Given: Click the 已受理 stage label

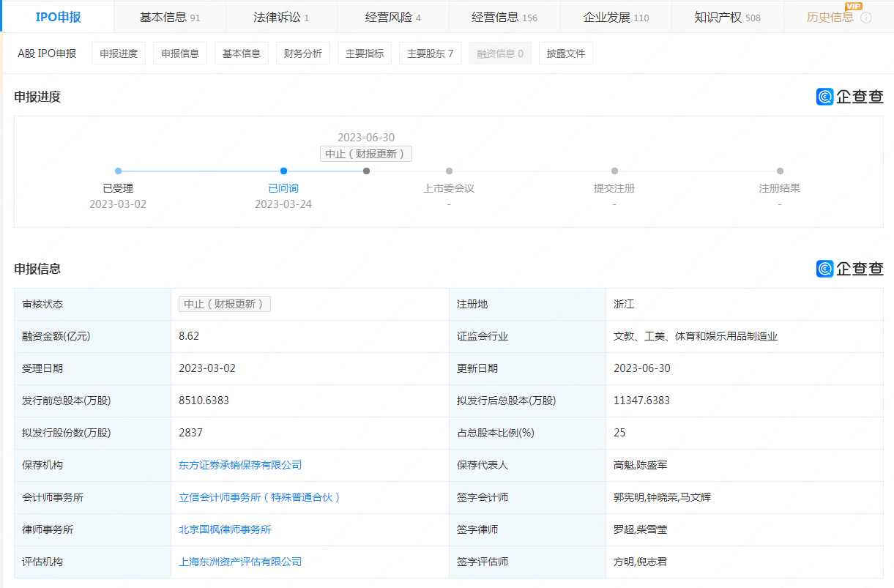Looking at the screenshot, I should (x=118, y=188).
